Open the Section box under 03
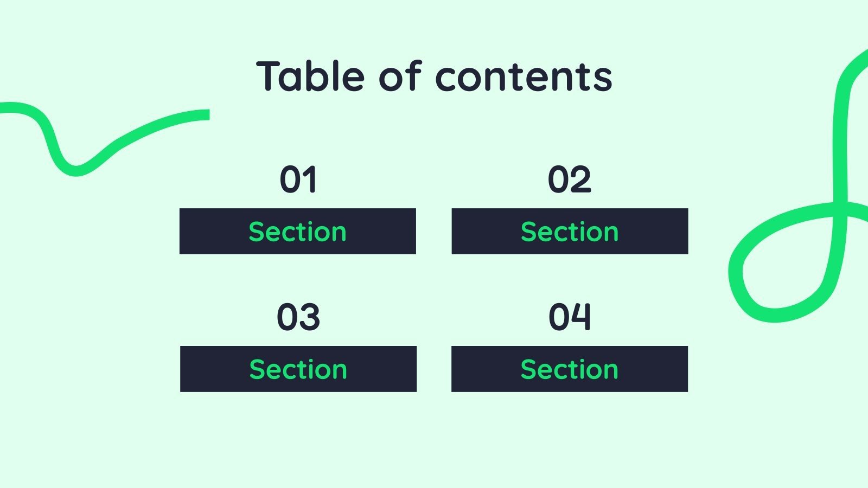868x488 pixels. pos(298,369)
